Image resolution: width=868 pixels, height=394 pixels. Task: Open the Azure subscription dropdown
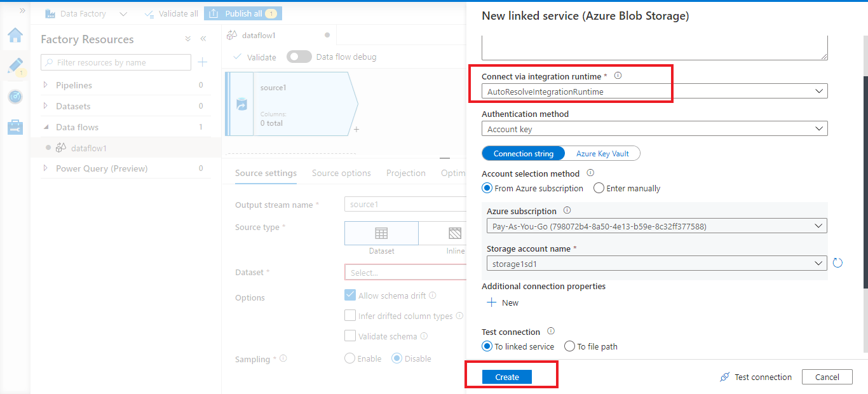point(657,226)
